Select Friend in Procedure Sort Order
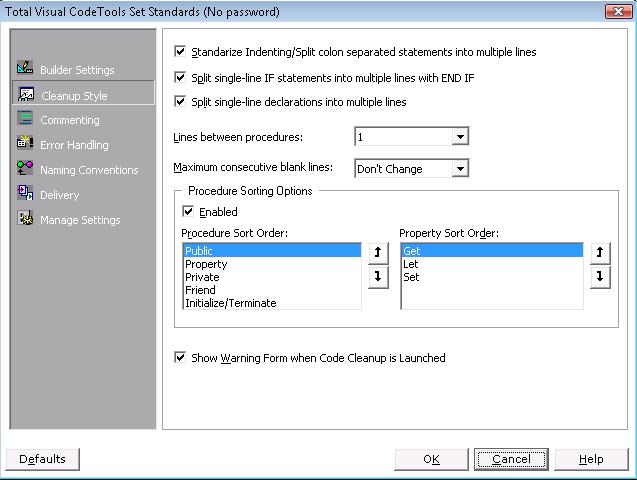 click(272, 290)
